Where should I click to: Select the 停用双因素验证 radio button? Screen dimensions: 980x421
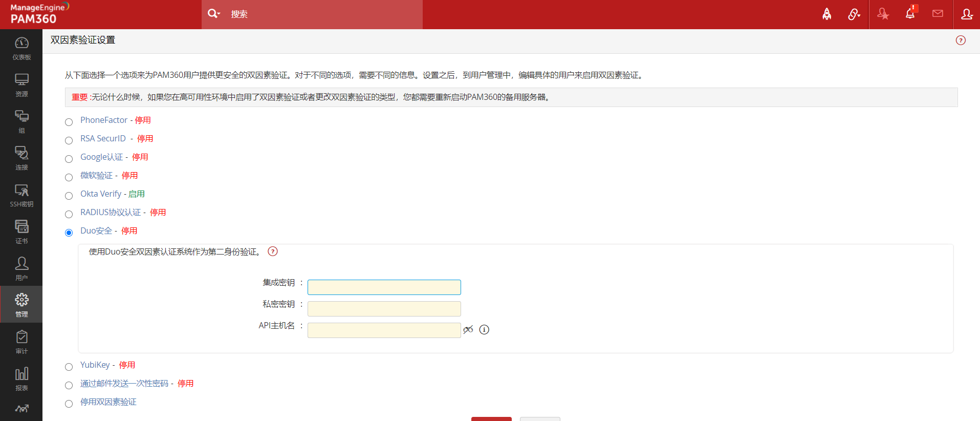(x=69, y=404)
